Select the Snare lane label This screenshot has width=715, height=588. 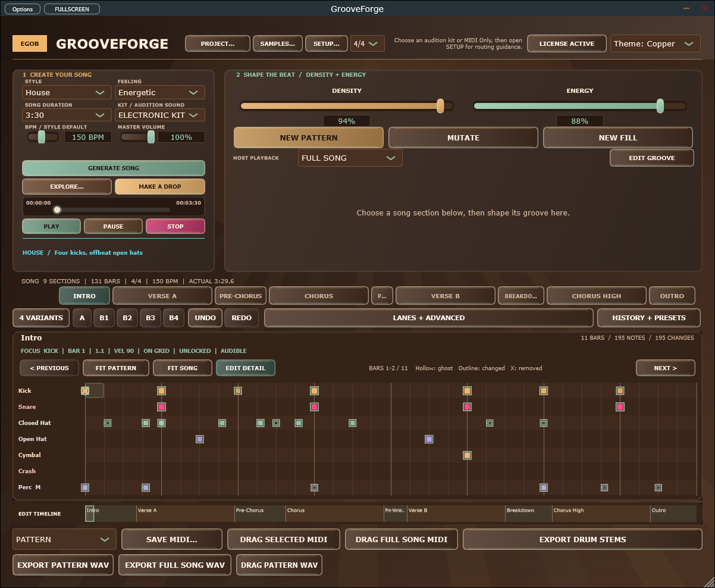27,407
